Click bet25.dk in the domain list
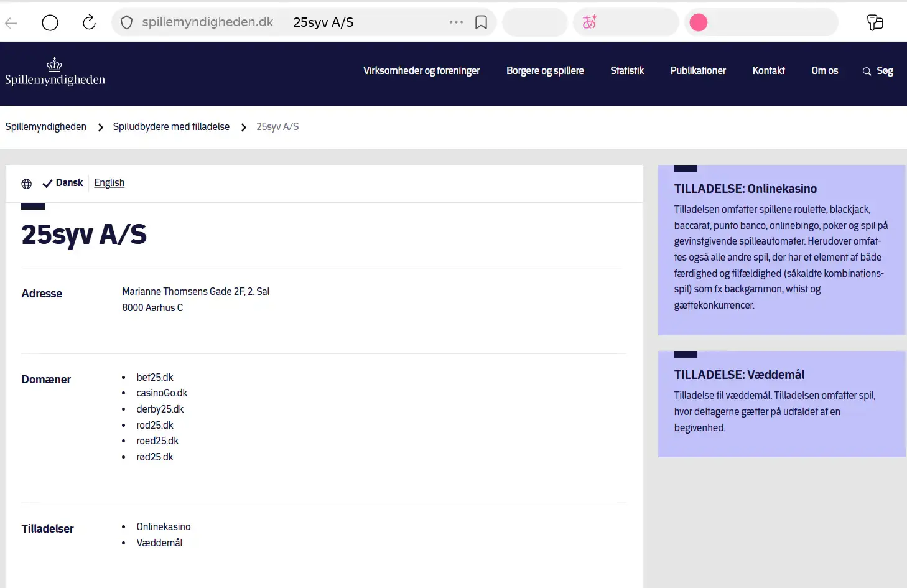Viewport: 907px width, 588px height. pos(155,377)
